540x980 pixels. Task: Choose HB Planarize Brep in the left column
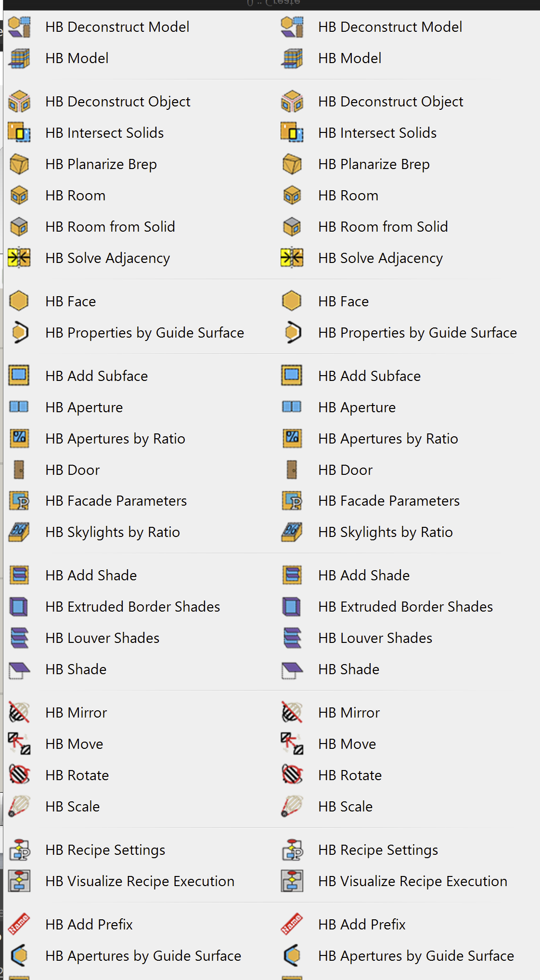pyautogui.click(x=101, y=164)
